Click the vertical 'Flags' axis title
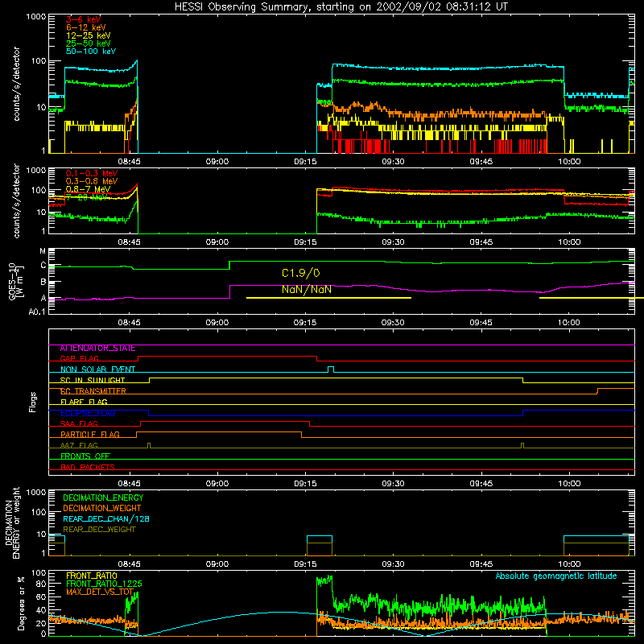Image resolution: width=644 pixels, height=644 pixels. tap(33, 402)
